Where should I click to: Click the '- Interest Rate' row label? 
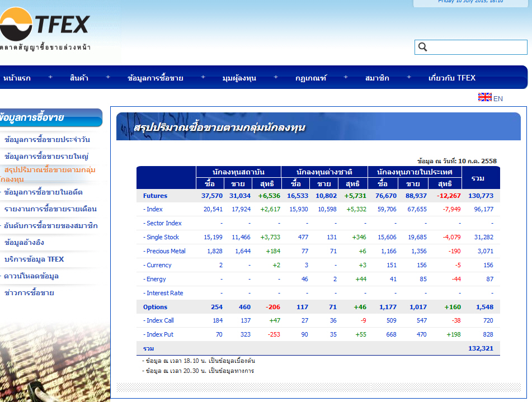pyautogui.click(x=163, y=293)
